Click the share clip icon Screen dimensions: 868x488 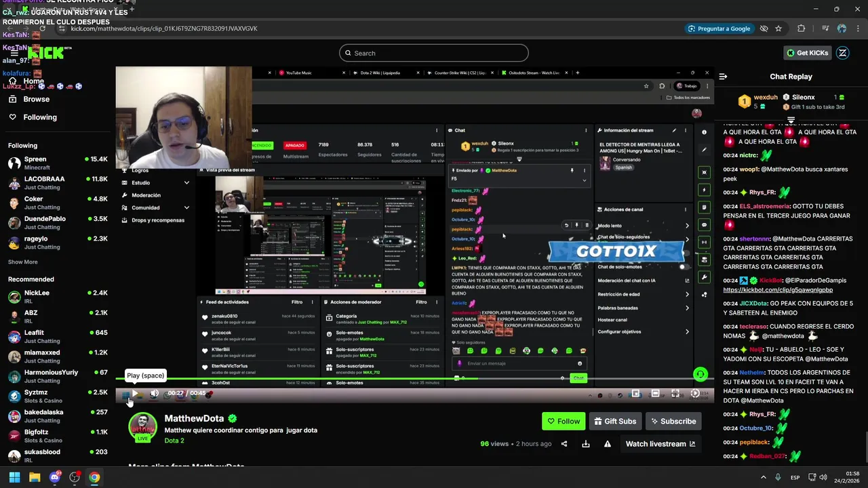[x=564, y=444]
